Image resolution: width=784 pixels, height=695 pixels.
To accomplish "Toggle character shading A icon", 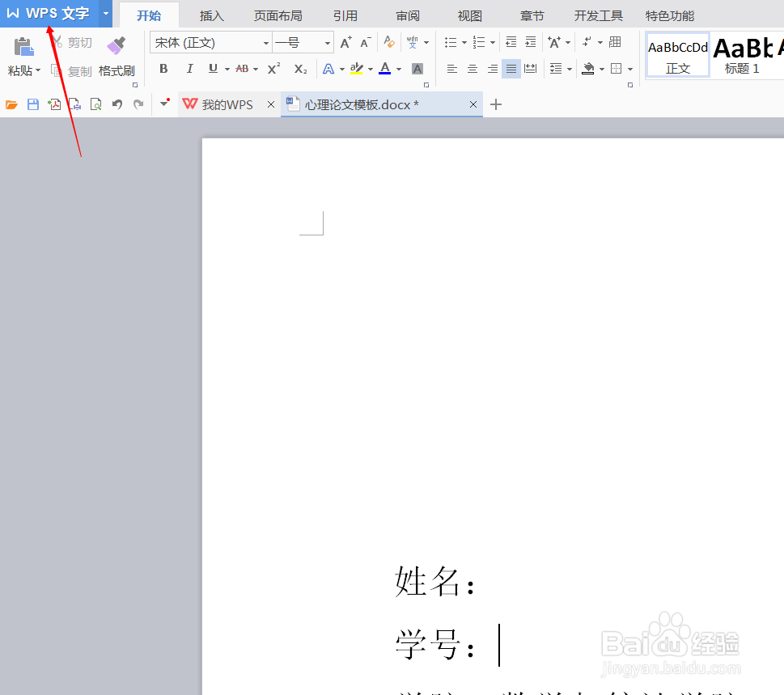I will point(417,69).
